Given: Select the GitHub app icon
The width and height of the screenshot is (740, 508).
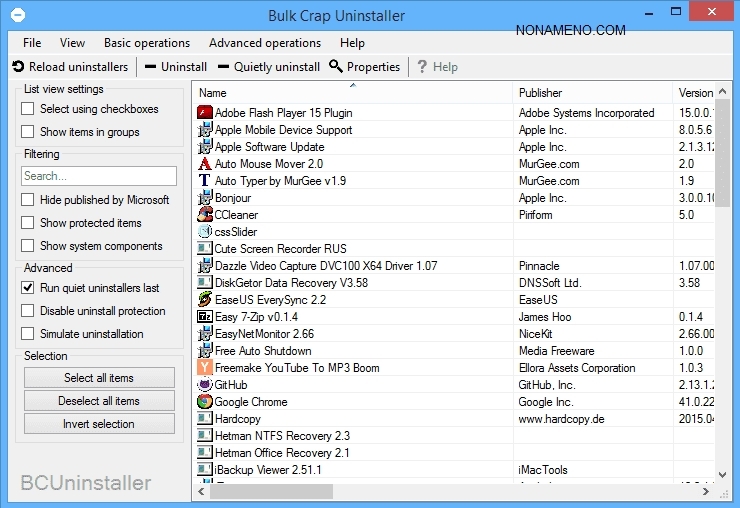Looking at the screenshot, I should click(205, 385).
